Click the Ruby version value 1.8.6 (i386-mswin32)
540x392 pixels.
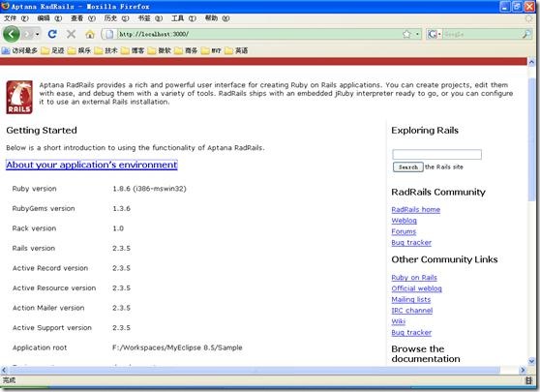149,189
